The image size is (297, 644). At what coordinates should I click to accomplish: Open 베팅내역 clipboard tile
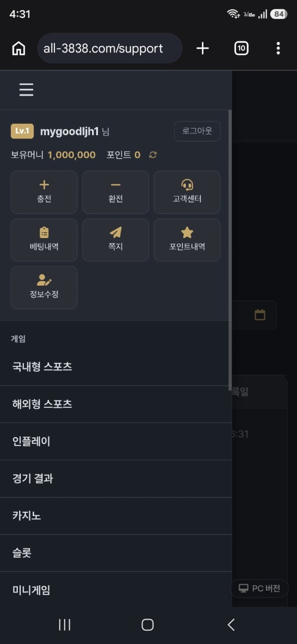tap(44, 240)
